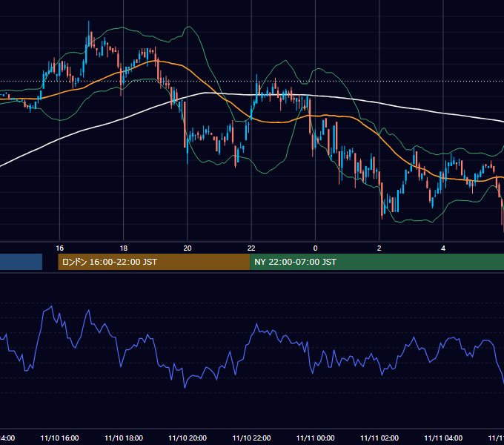Click the 22 hour label on price chart axis
Screen dimensions: 504x445
point(251,248)
